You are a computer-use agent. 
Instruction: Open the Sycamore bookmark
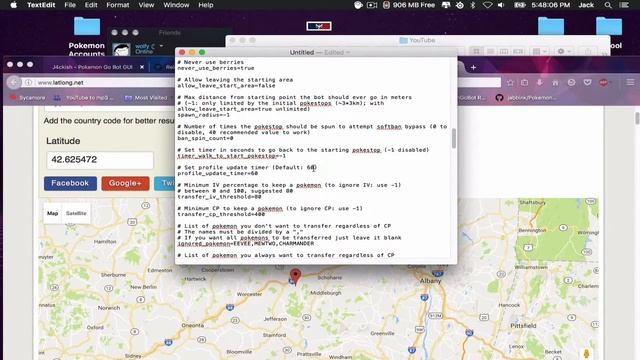[x=27, y=98]
